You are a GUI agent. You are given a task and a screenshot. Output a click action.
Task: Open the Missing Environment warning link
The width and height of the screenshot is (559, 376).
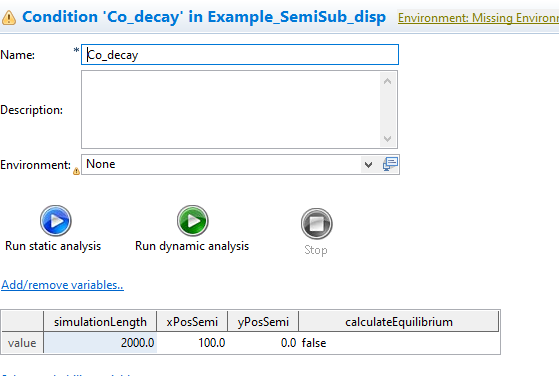click(x=478, y=18)
